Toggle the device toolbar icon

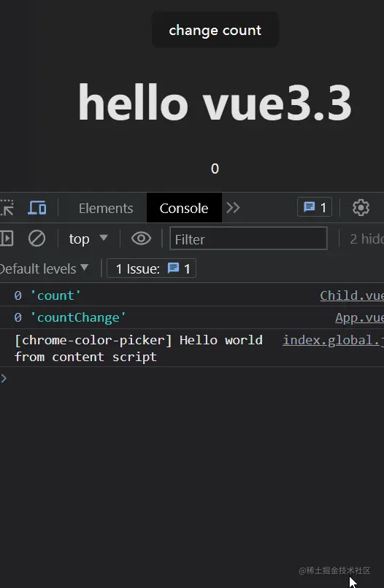click(x=37, y=208)
